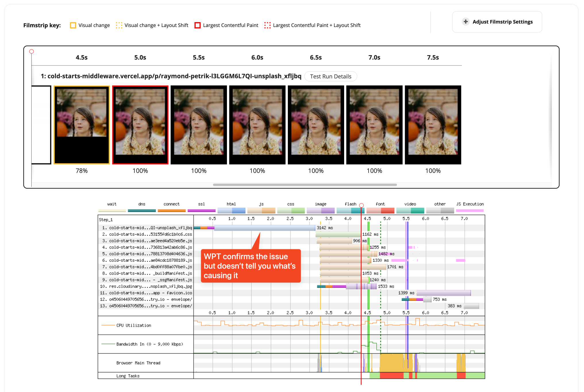The image size is (584, 392).
Task: Click the pink JS Execution legend swatch
Action: coord(470,211)
